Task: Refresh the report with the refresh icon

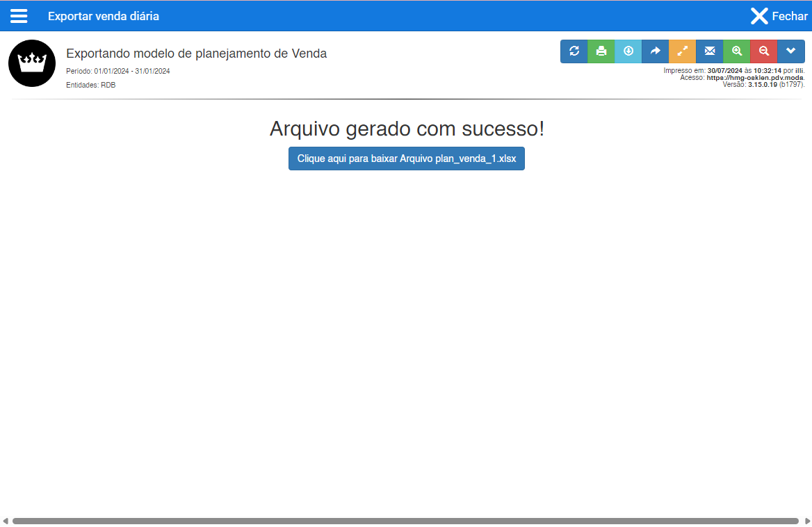Action: click(x=574, y=51)
